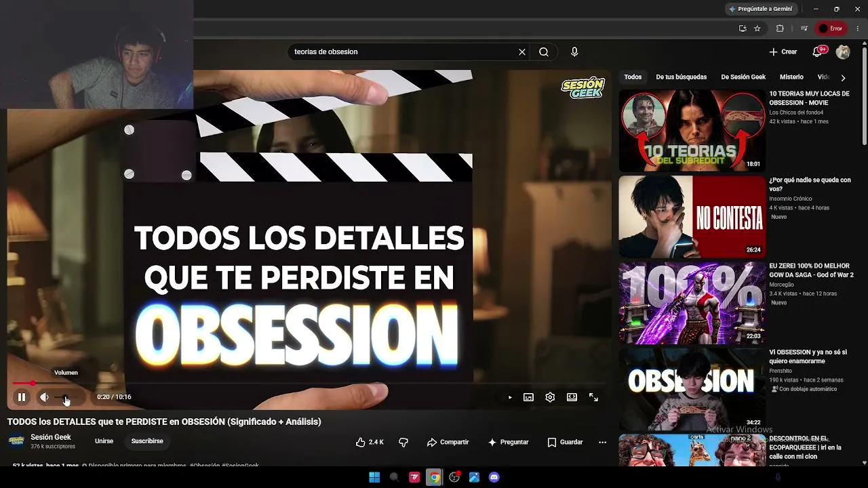Click the install app icon in address bar
Screen dimensions: 868x488
pyautogui.click(x=743, y=28)
